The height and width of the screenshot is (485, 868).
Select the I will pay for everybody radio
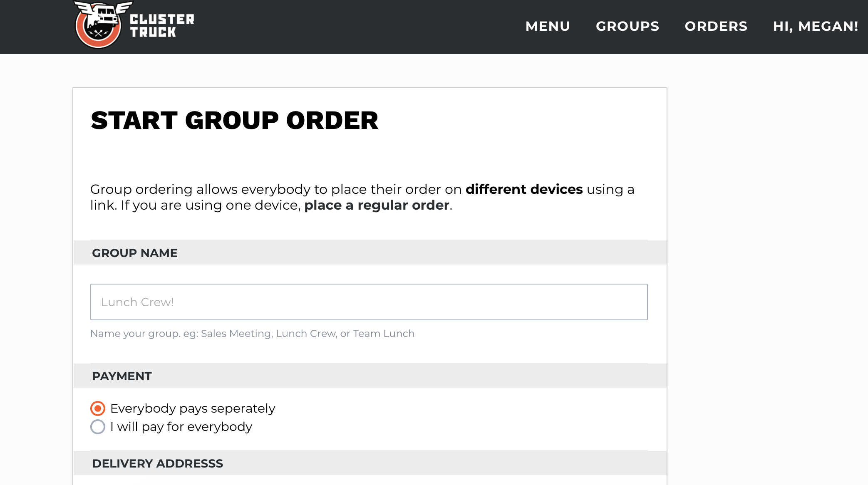(x=98, y=427)
